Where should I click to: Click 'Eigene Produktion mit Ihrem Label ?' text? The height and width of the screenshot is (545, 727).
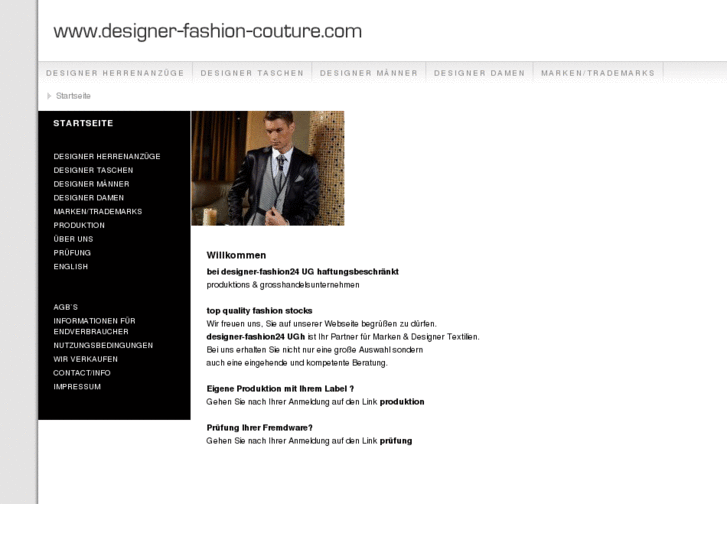coord(280,389)
